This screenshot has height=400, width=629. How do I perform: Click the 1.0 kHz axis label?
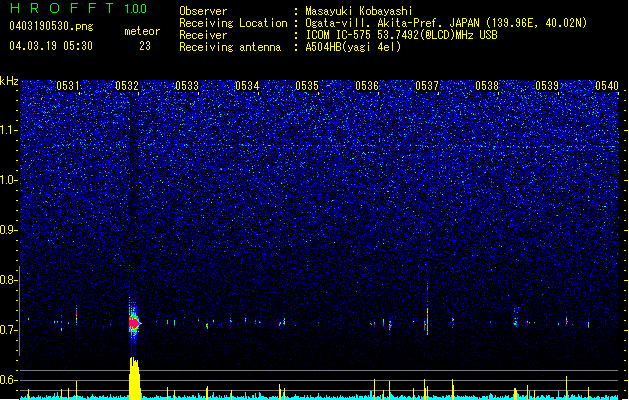tap(7, 180)
